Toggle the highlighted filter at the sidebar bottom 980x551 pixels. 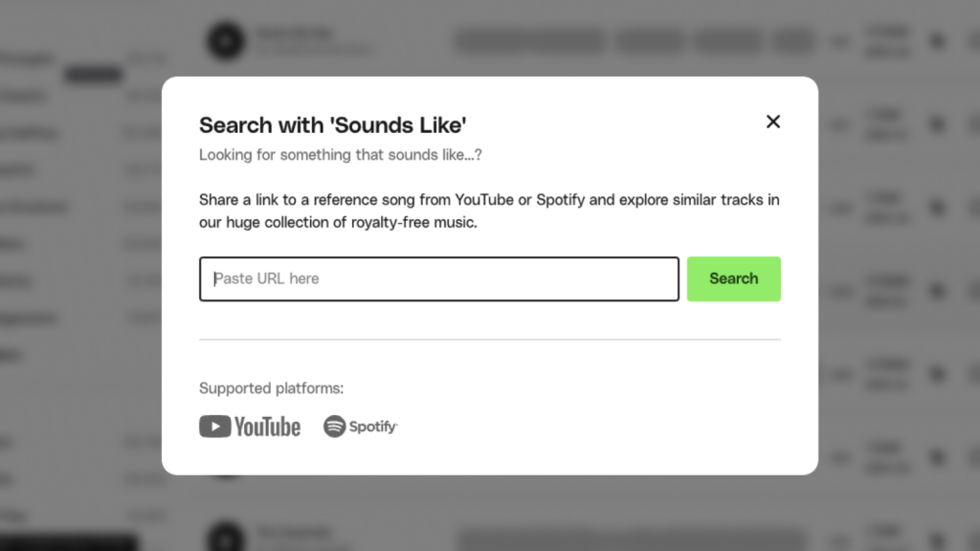click(x=68, y=545)
